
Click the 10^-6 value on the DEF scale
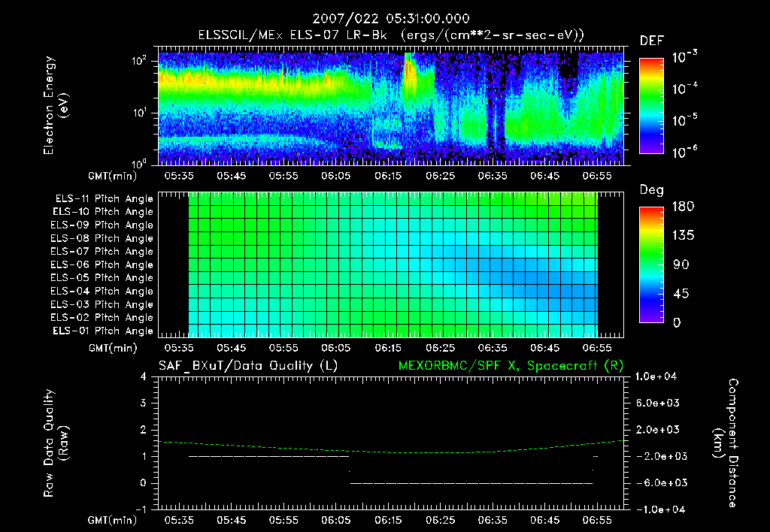(684, 152)
